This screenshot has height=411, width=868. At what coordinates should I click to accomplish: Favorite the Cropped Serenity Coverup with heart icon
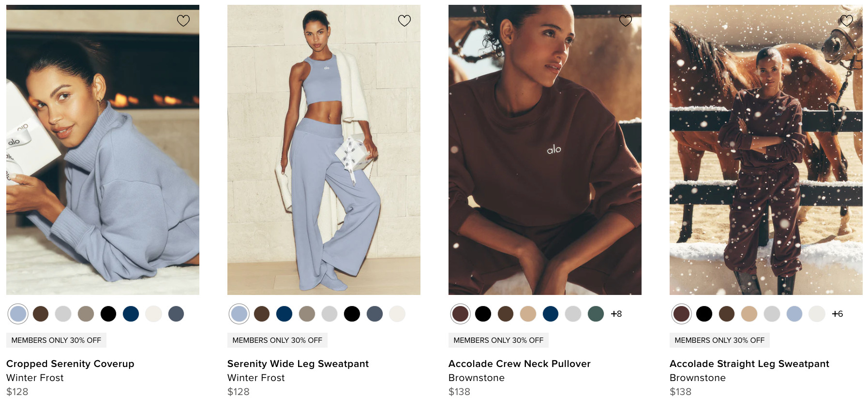pos(183,20)
